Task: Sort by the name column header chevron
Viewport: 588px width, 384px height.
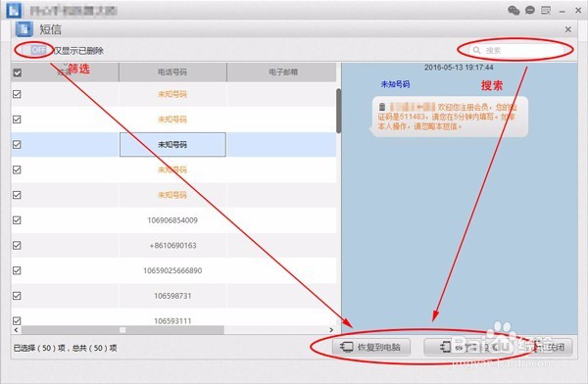Action: [x=65, y=65]
